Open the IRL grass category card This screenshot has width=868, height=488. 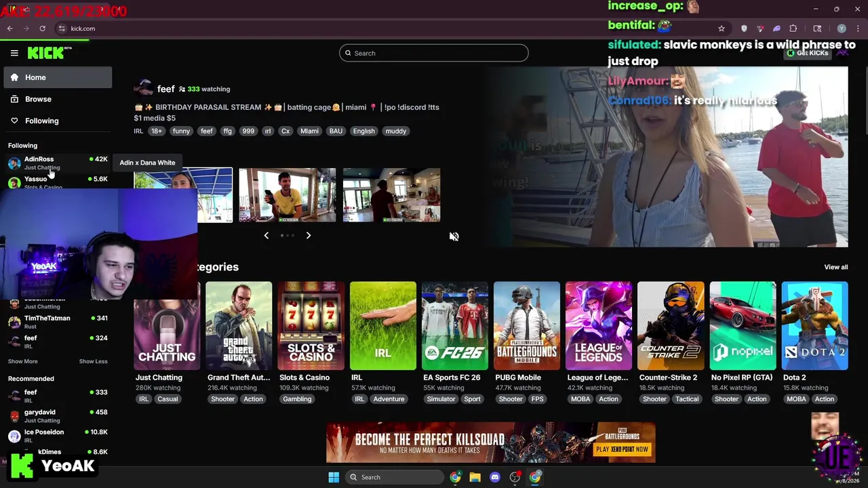coord(383,326)
